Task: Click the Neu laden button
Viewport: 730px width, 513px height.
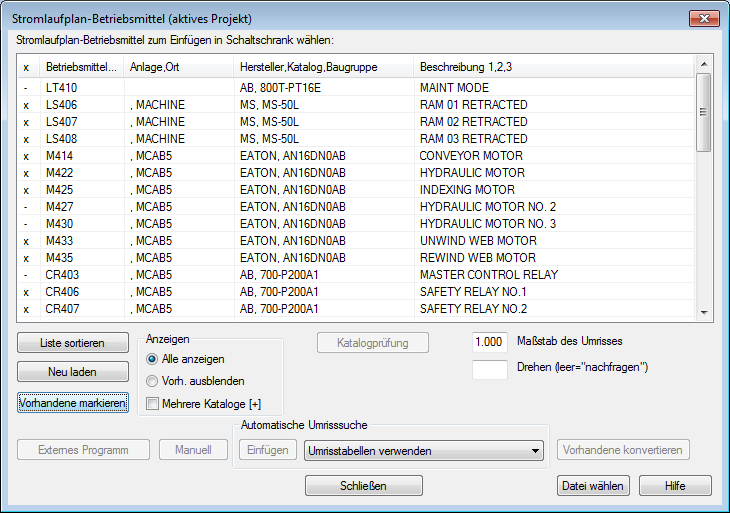Action: [73, 372]
